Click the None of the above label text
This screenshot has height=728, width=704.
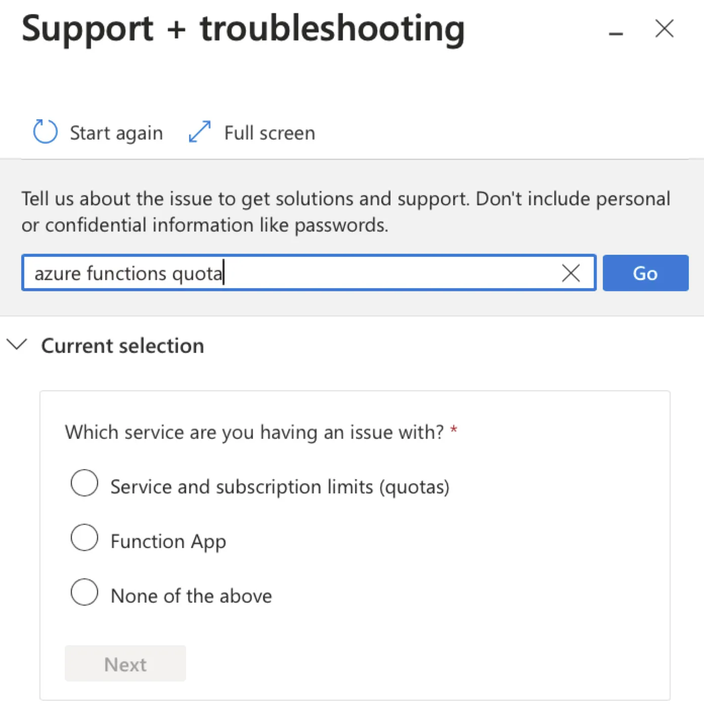pyautogui.click(x=191, y=596)
